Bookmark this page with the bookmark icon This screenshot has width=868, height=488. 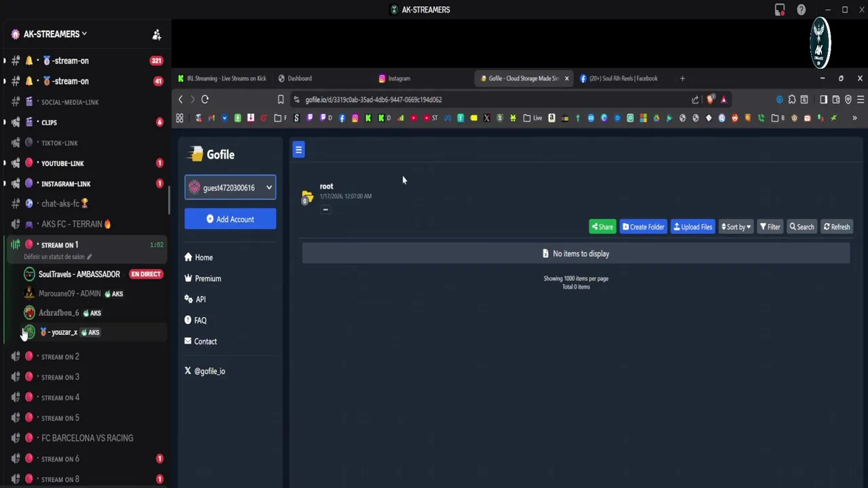[x=280, y=100]
